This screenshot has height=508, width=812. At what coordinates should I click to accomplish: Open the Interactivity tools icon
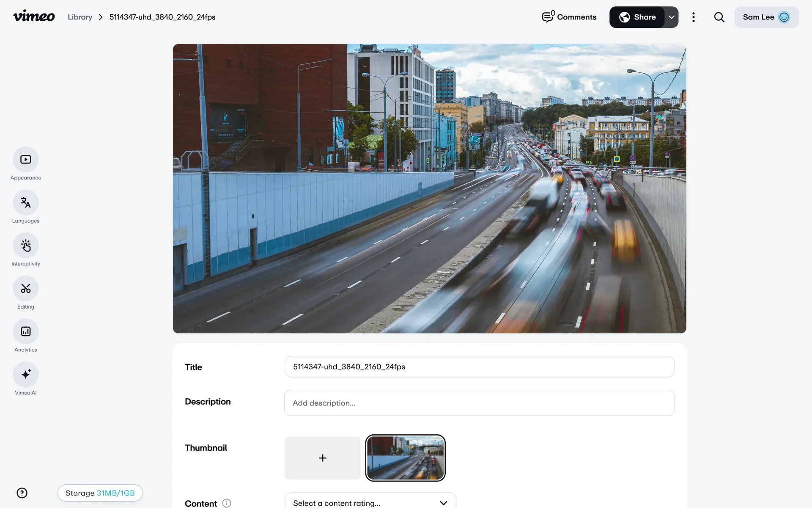pos(26,246)
